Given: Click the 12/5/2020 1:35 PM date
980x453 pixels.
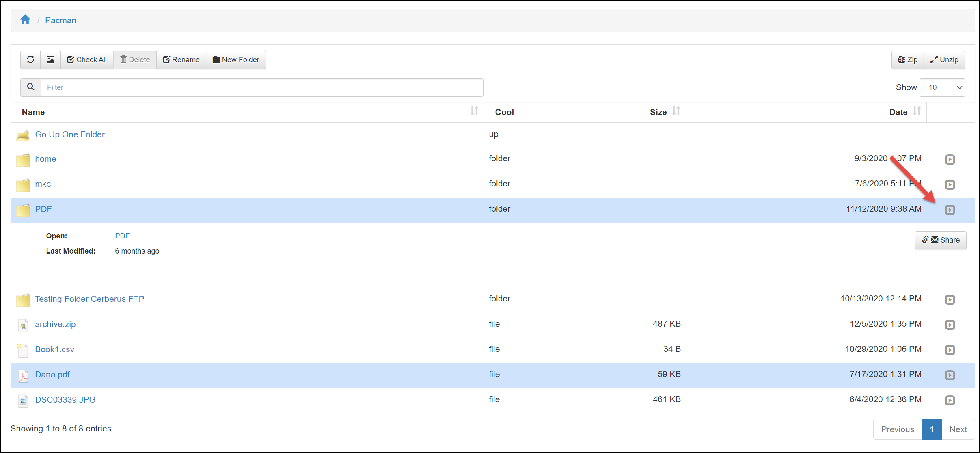Looking at the screenshot, I should click(x=886, y=324).
